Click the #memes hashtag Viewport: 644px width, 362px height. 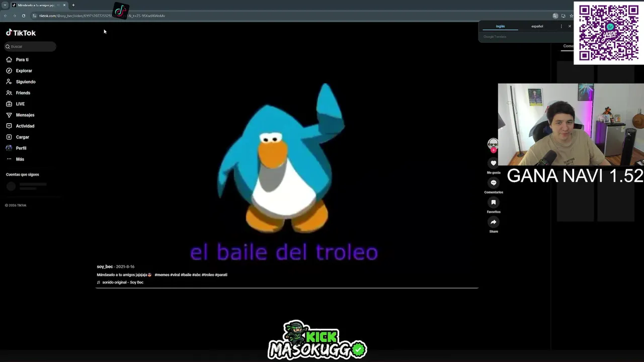(162, 275)
